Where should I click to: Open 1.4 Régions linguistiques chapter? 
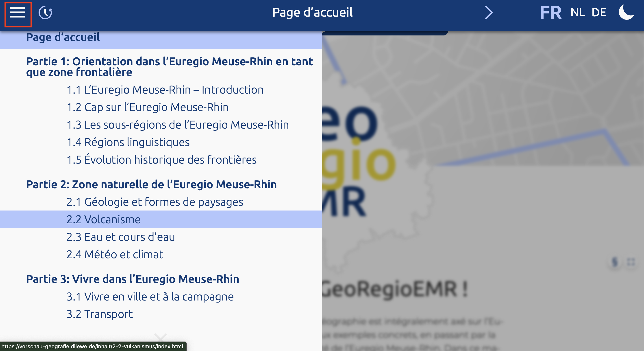pyautogui.click(x=128, y=142)
